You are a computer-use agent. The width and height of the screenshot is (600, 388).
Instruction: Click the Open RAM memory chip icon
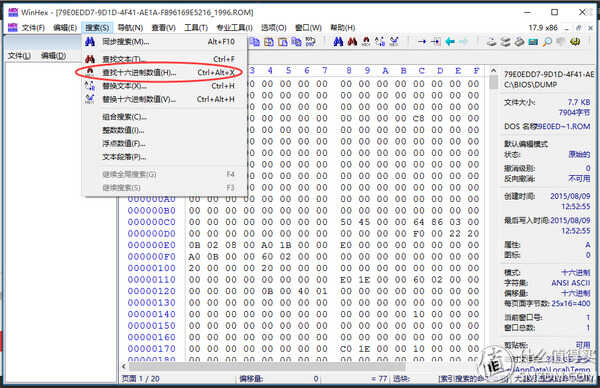pos(533,42)
